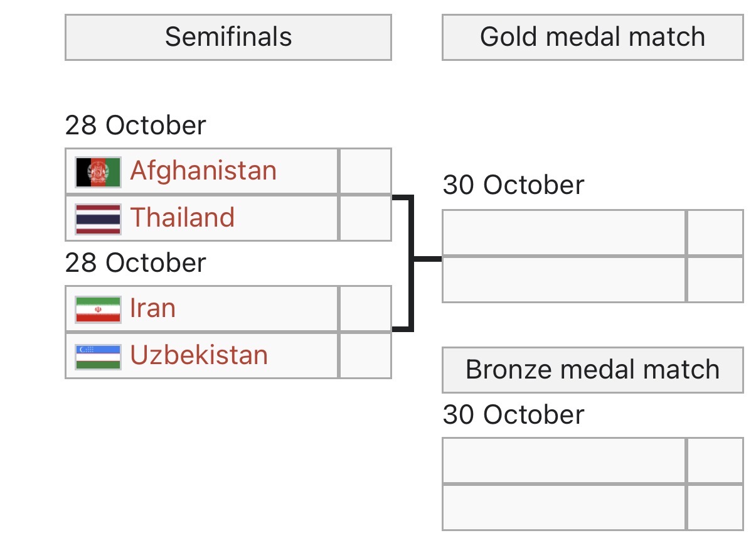The image size is (756, 538).
Task: Click Thailand's empty score cell
Action: (x=365, y=218)
